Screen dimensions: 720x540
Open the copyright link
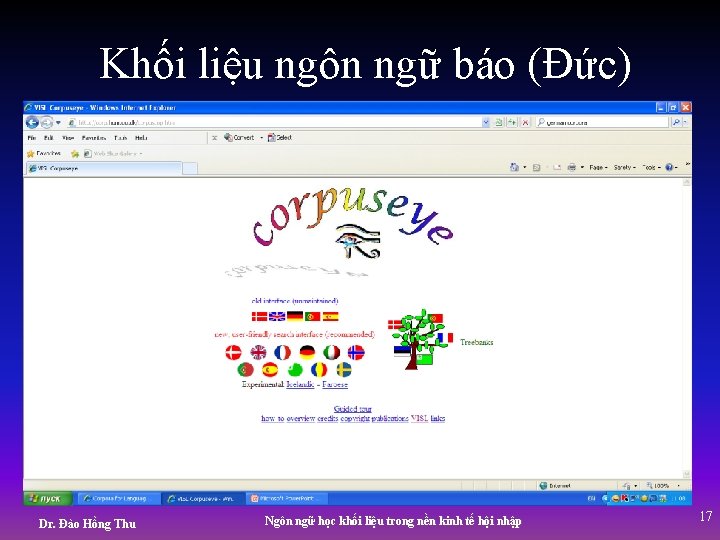355,418
